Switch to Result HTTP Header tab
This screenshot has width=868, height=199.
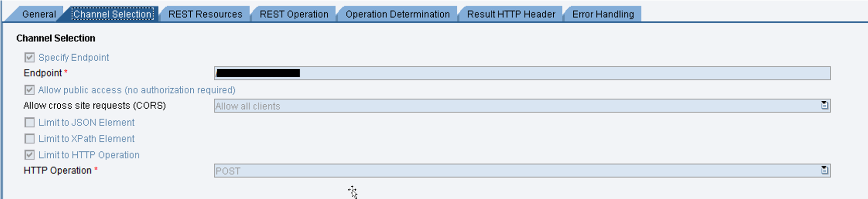pyautogui.click(x=511, y=14)
